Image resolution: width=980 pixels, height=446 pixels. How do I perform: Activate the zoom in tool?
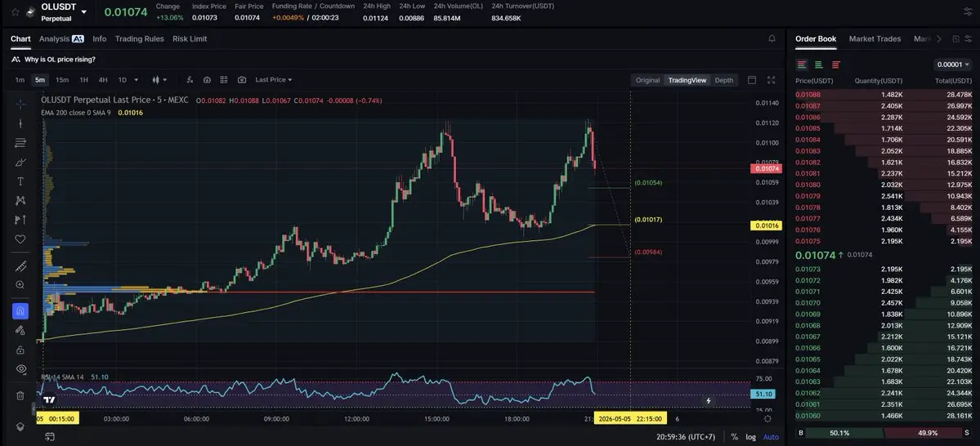click(20, 285)
